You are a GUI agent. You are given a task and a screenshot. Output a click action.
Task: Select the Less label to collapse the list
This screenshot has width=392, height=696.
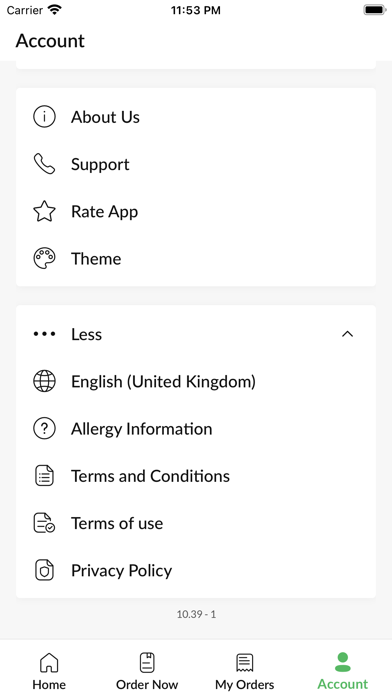pyautogui.click(x=87, y=334)
